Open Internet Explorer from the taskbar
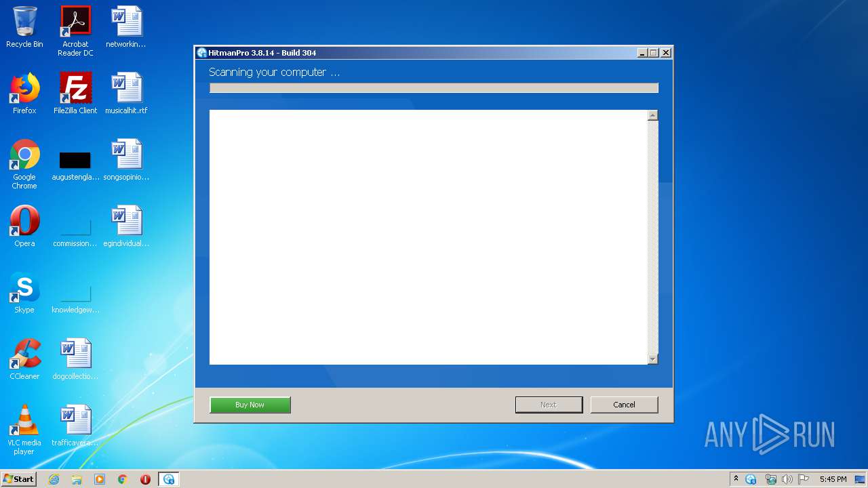868x488 pixels. pyautogui.click(x=54, y=479)
